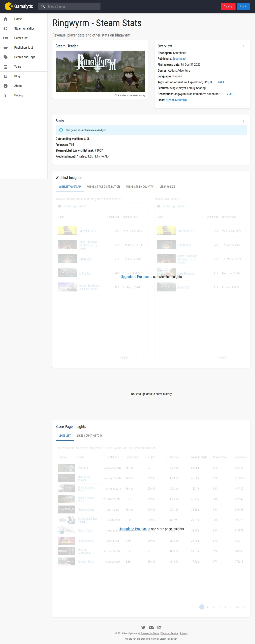Switch to Wishlists by Country tab

(140, 187)
